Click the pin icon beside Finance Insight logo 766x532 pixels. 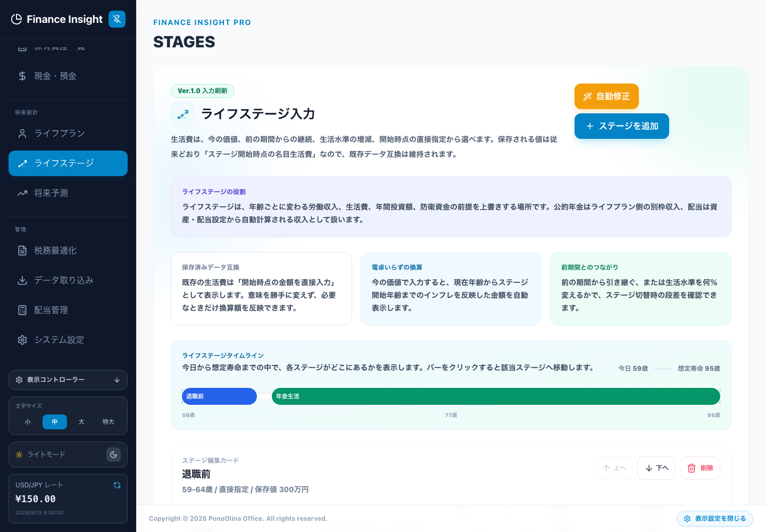point(117,19)
